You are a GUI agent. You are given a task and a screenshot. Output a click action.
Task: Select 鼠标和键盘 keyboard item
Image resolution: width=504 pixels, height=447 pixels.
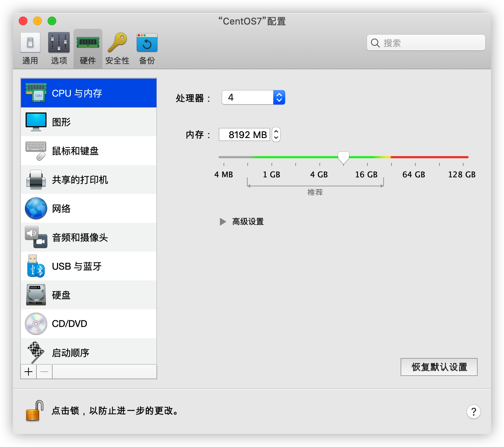89,151
